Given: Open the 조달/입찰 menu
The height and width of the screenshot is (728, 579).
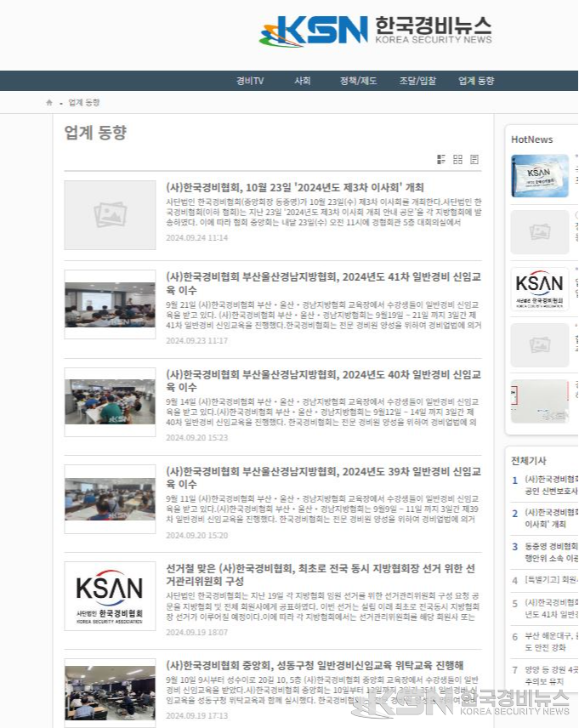Looking at the screenshot, I should (417, 81).
